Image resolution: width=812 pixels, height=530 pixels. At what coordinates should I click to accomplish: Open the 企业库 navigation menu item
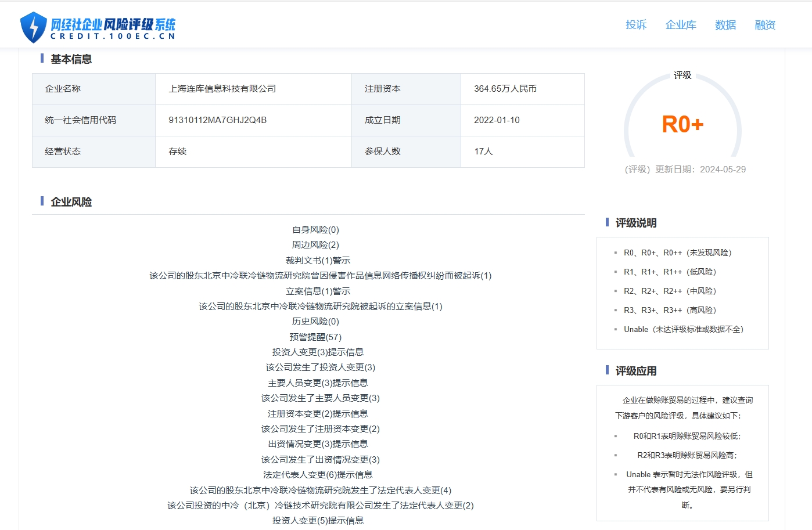tap(680, 25)
